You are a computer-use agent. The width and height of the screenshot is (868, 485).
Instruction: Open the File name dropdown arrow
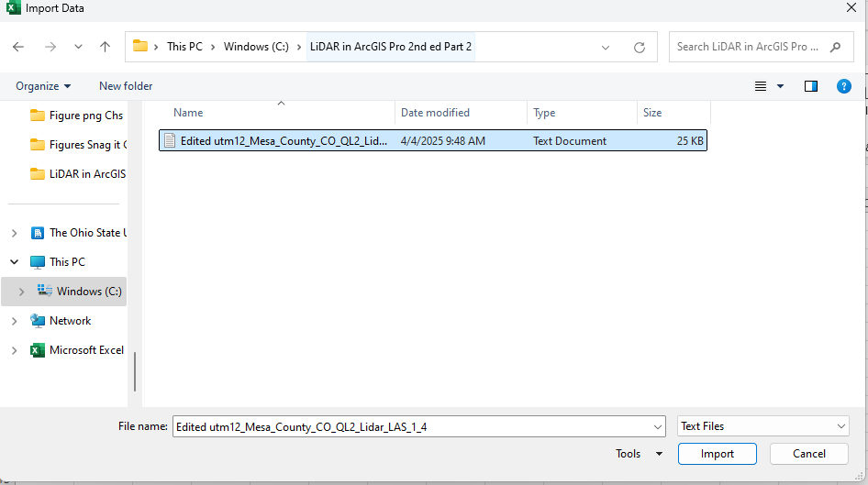tap(658, 427)
